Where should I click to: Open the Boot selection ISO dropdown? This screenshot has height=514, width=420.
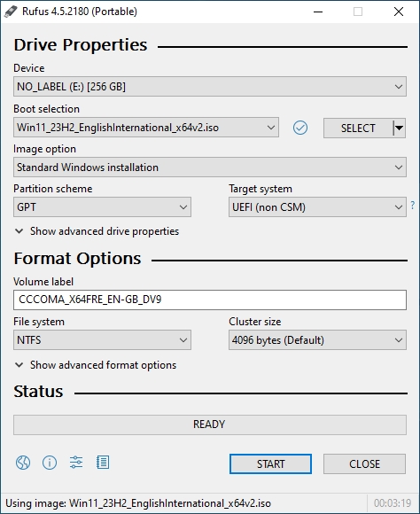pyautogui.click(x=146, y=128)
